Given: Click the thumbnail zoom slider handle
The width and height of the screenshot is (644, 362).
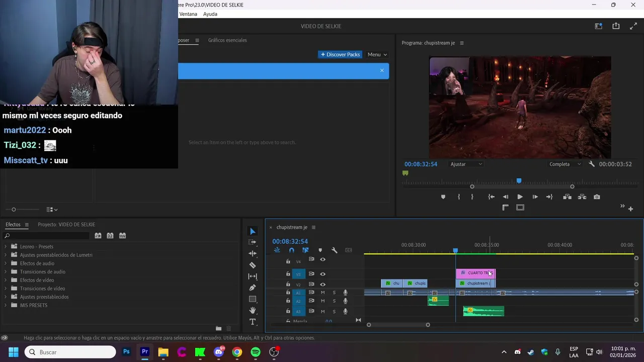Looking at the screenshot, I should (x=14, y=210).
